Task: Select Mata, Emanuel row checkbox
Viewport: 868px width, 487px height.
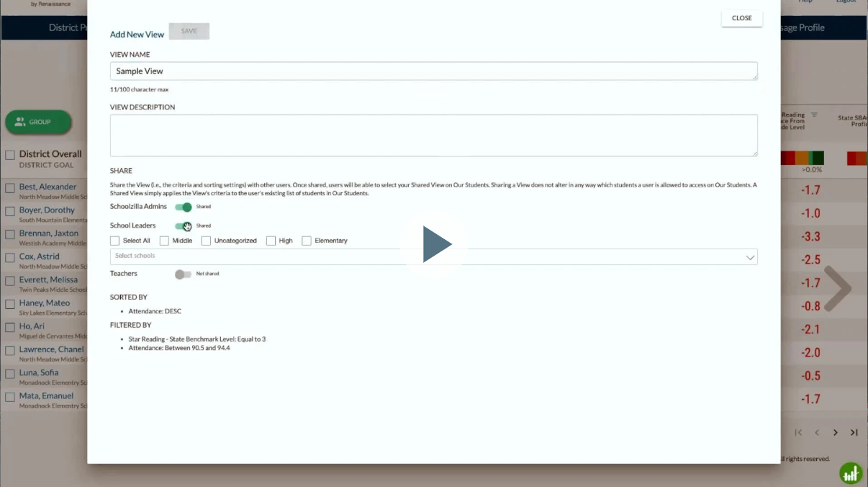Action: [10, 397]
